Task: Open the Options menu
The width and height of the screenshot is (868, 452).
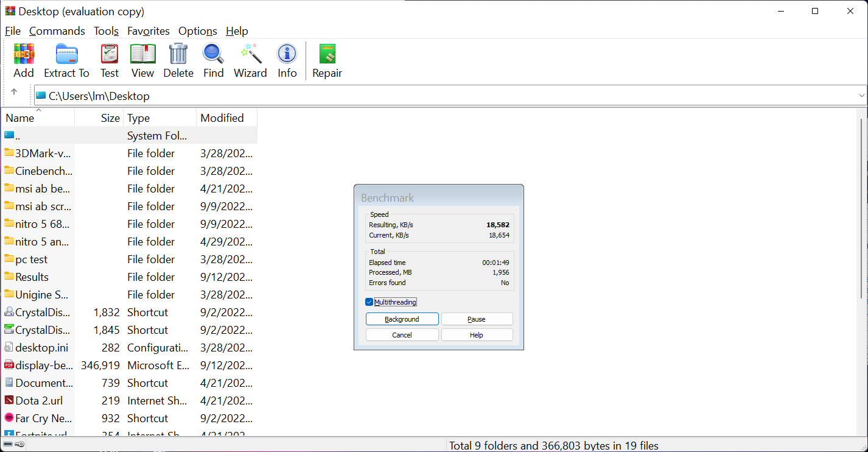Action: point(198,31)
